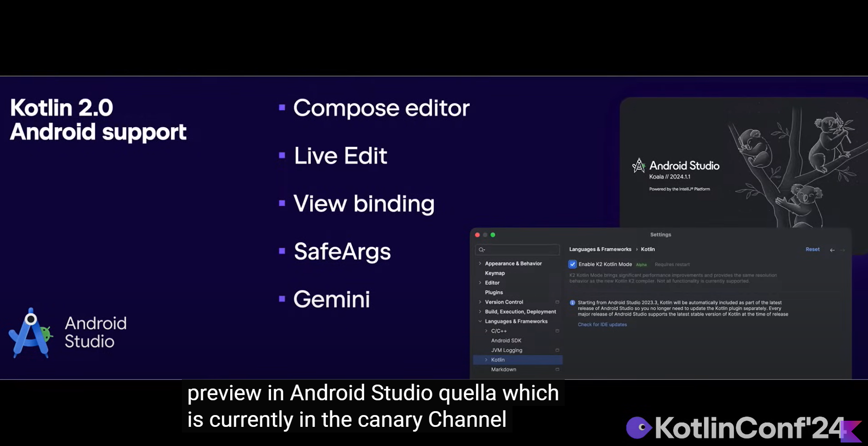The image size is (868, 446).
Task: Click the info icon beside Kotlin update notice
Action: (573, 303)
